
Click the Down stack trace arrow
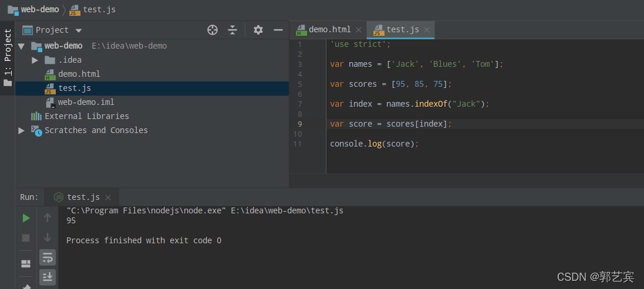(x=48, y=237)
